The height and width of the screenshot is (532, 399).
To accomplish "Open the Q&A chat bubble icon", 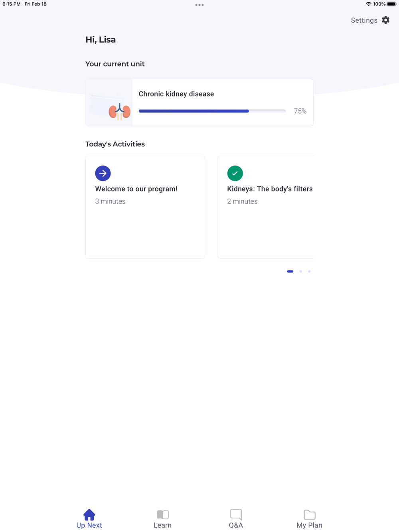I will coord(236,514).
